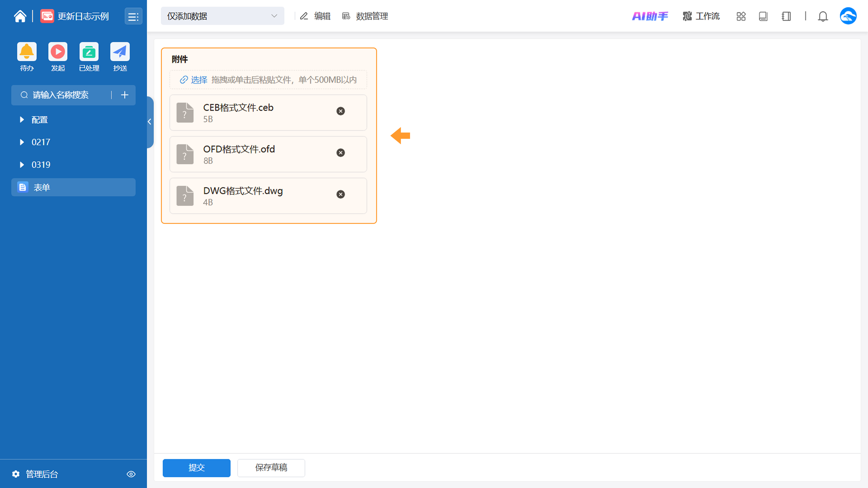Open the 仅添加数据 dropdown
The height and width of the screenshot is (488, 868).
point(222,16)
